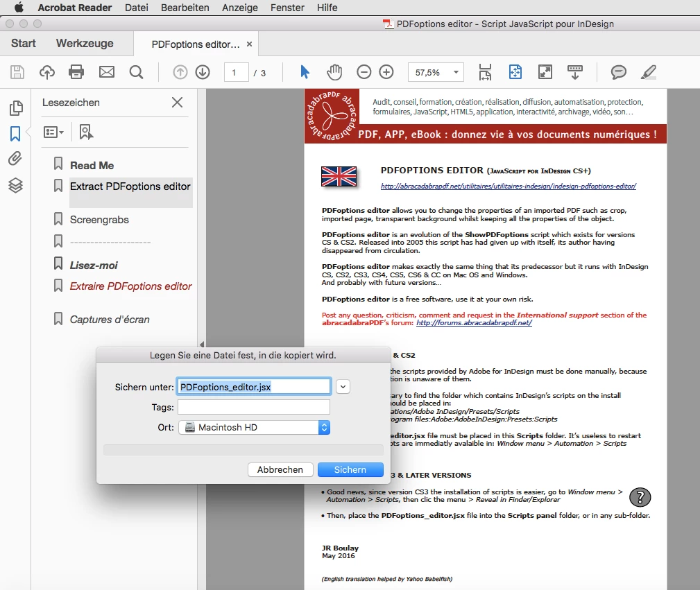
Task: Select the Screengrabs bookmark
Action: click(99, 220)
